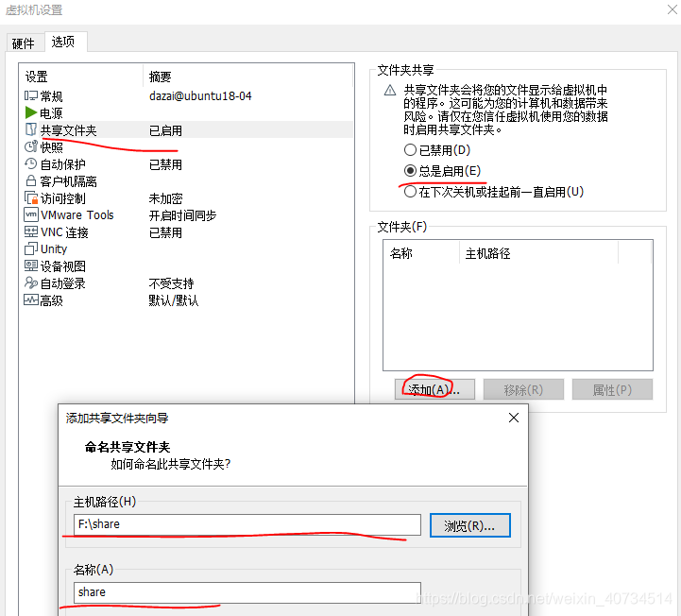This screenshot has height=616, width=681.
Task: Click the 访问控制 icon
Action: (x=31, y=198)
